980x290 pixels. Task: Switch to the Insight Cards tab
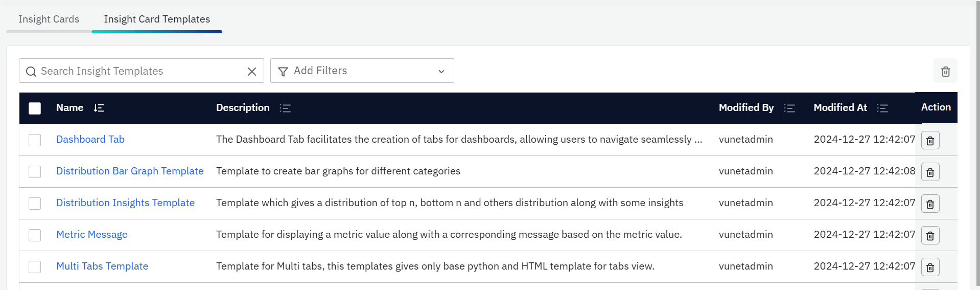[49, 19]
